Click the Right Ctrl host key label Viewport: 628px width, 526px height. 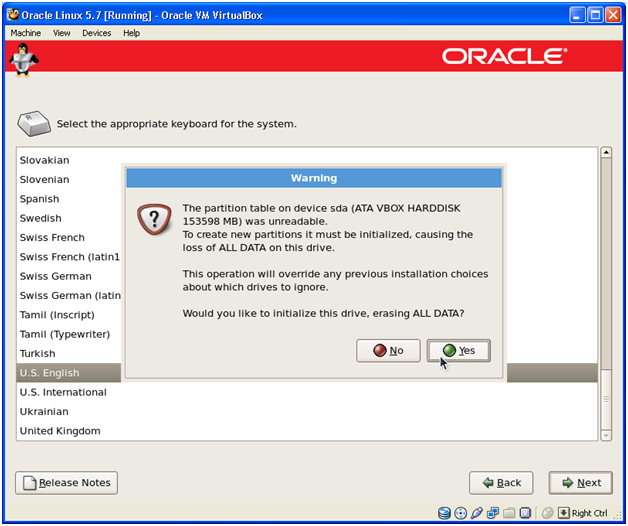tap(590, 513)
